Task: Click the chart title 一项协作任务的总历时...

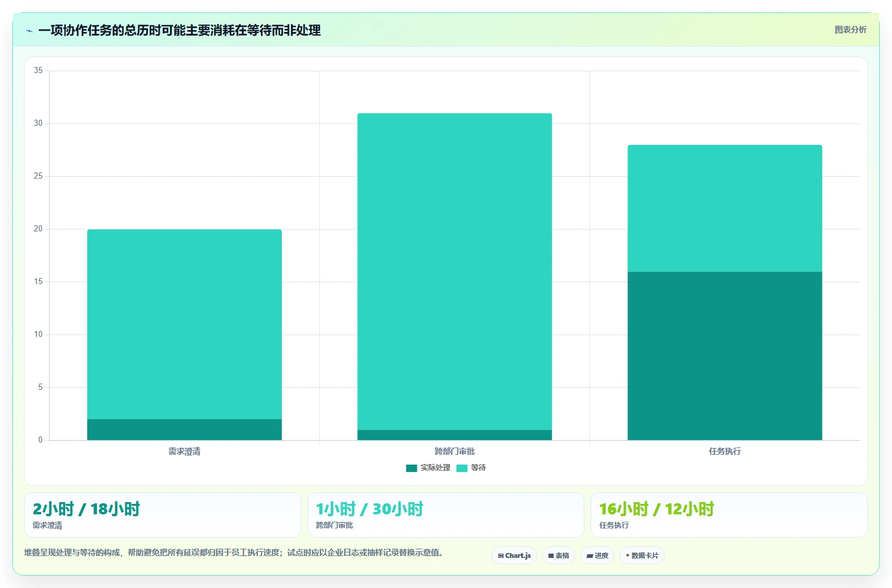Action: click(x=179, y=30)
